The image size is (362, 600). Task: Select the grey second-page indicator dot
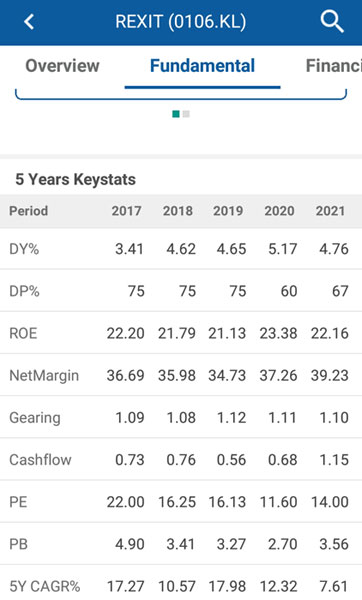[x=186, y=114]
